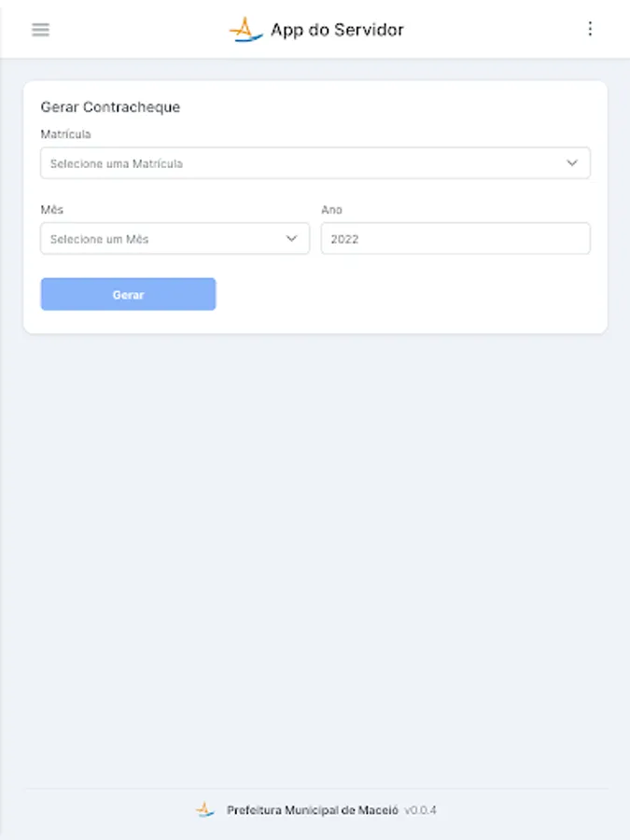Click the empty gray area below the card
Image resolution: width=630 pixels, height=840 pixels.
click(x=315, y=560)
